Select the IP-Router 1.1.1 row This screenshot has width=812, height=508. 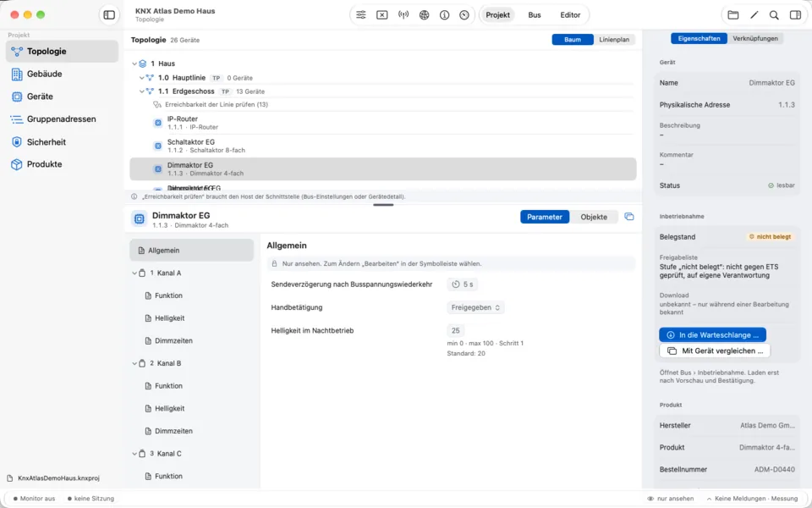(382, 123)
